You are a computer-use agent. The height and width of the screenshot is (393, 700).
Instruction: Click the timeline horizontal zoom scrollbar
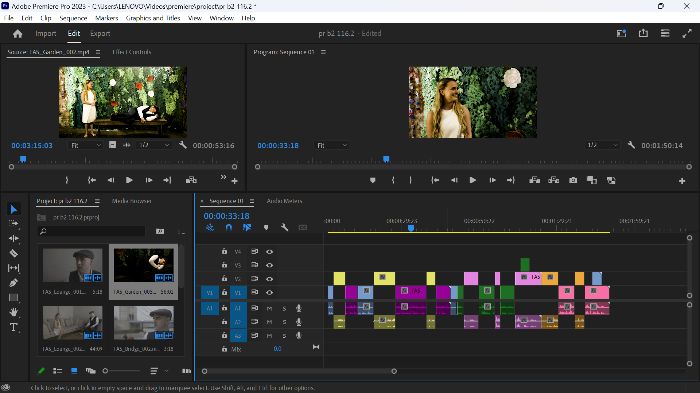(299, 371)
